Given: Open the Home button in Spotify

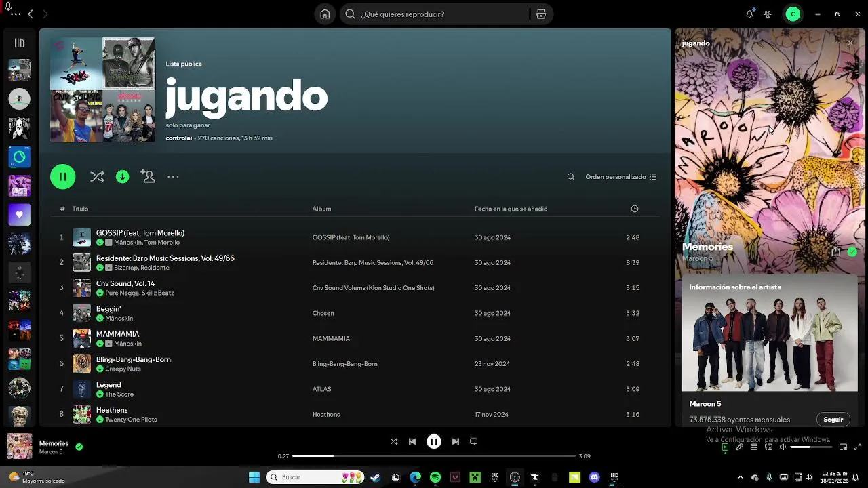Looking at the screenshot, I should 325,14.
